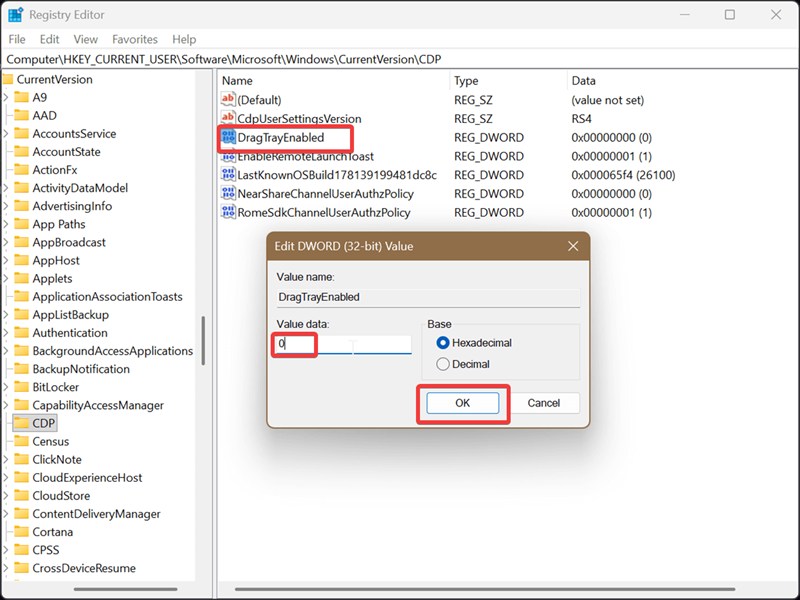The height and width of the screenshot is (600, 800).
Task: Select the AppListBackup key
Action: pos(70,314)
